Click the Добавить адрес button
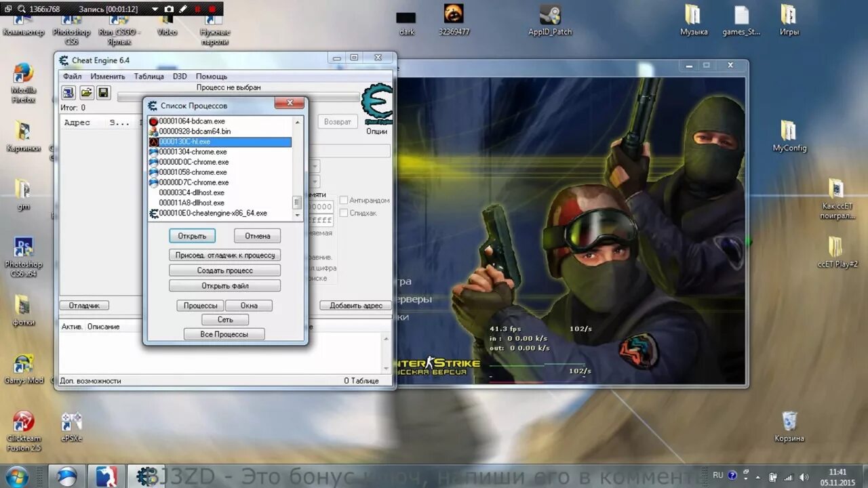 pyautogui.click(x=356, y=306)
